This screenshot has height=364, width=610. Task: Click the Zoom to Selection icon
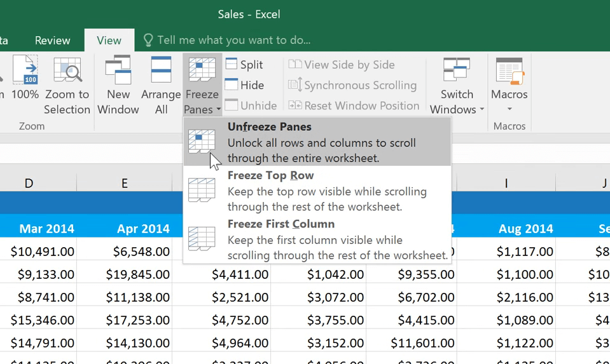(67, 71)
